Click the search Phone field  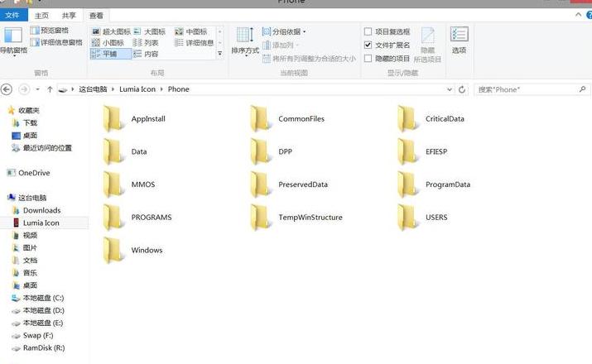532,89
